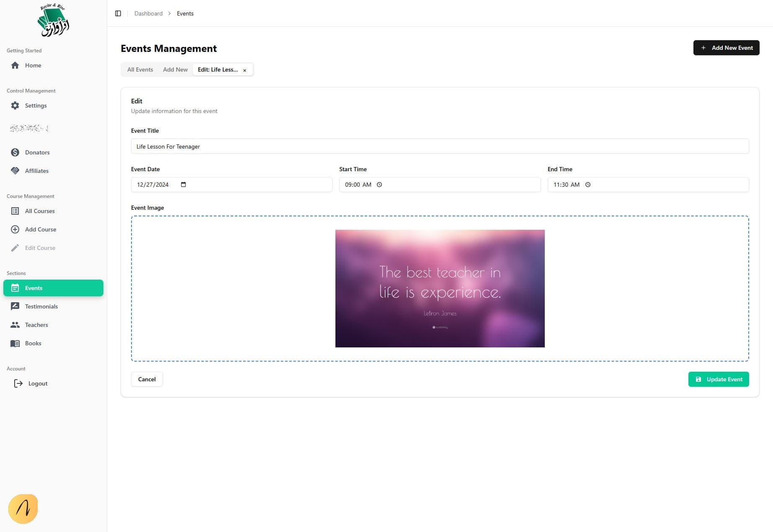This screenshot has height=532, width=773.
Task: Go to Home in sidebar
Action: [x=53, y=65]
